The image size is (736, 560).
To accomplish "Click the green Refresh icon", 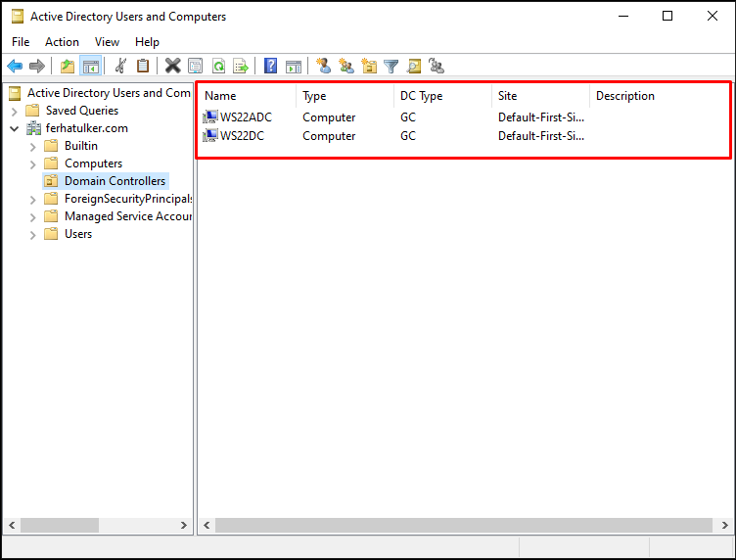I will [218, 67].
